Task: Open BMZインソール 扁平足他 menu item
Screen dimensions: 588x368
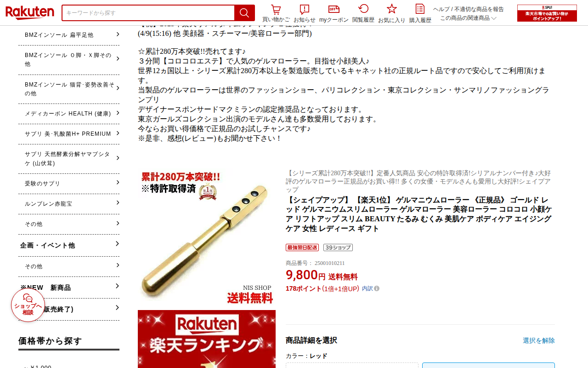Action: pyautogui.click(x=69, y=35)
